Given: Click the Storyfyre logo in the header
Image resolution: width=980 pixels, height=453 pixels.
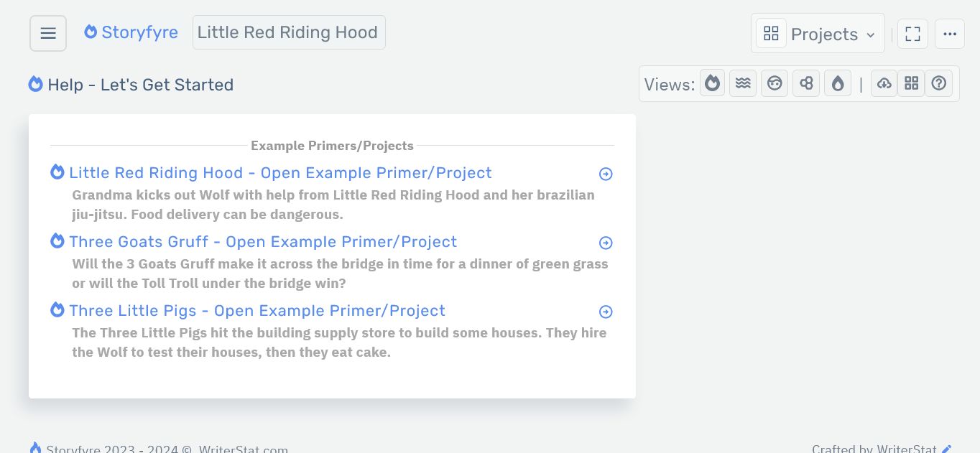Looking at the screenshot, I should [x=131, y=32].
